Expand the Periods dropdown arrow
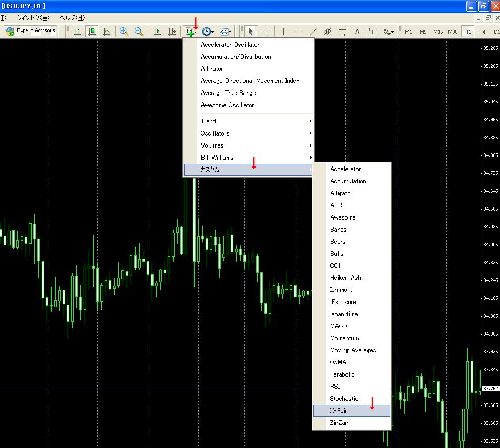 (213, 32)
